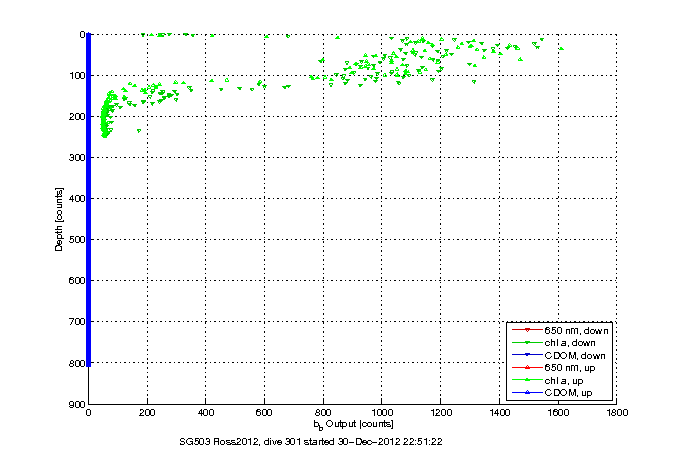
Task: Click the x-axis tick label 1800
Action: click(x=617, y=412)
